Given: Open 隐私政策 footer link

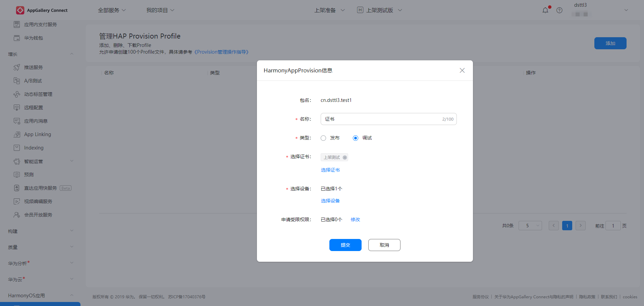Looking at the screenshot, I should 587,297.
